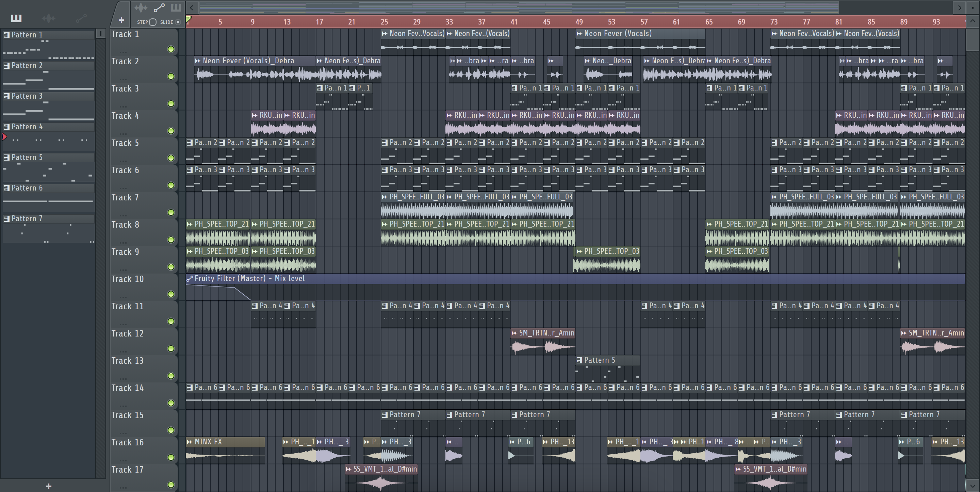Click the Pattern 2 icon in the picker
Viewport: 980px width, 492px height.
click(6, 65)
